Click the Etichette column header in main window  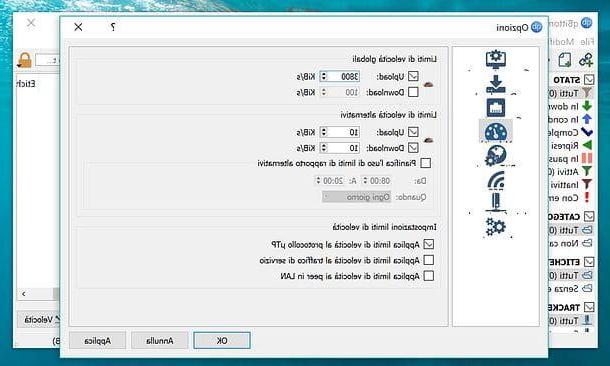26,84
